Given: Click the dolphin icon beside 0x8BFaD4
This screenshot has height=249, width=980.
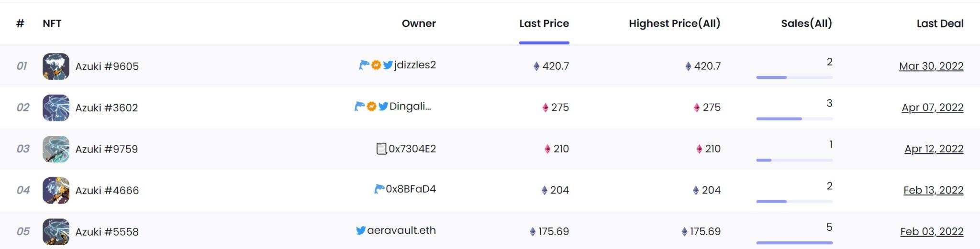Looking at the screenshot, I should click(x=379, y=189).
